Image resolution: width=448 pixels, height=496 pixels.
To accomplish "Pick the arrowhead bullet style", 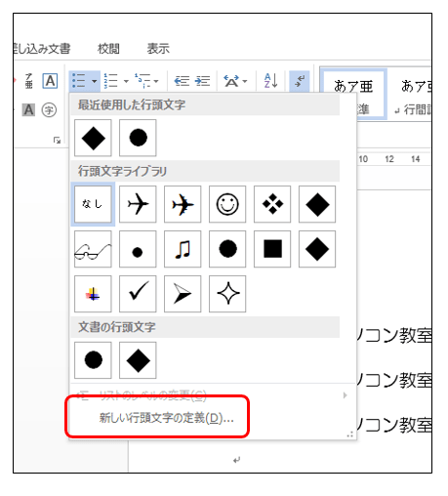I will 183,294.
